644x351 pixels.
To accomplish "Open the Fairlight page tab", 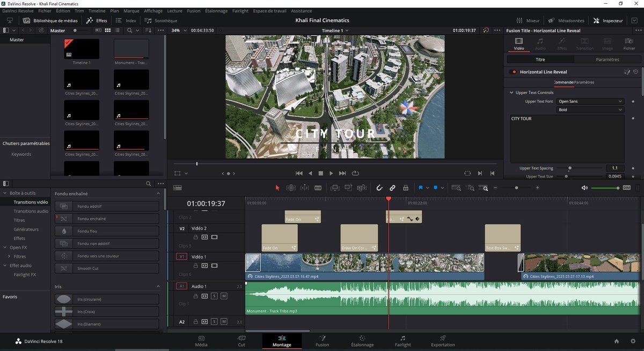I will click(x=402, y=341).
